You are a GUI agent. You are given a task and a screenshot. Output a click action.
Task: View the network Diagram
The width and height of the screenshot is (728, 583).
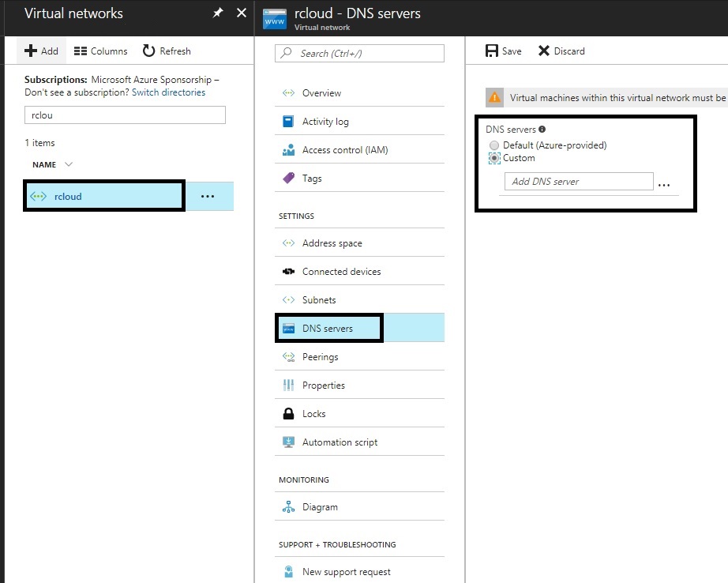321,506
